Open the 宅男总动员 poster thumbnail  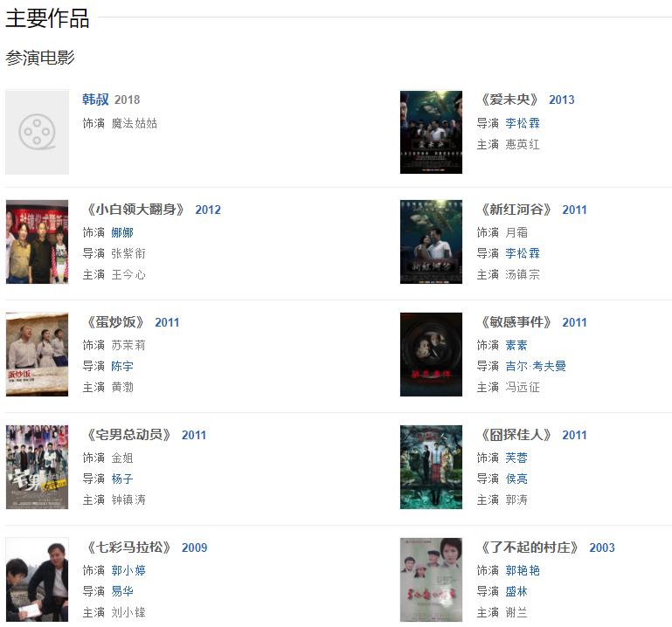click(38, 467)
